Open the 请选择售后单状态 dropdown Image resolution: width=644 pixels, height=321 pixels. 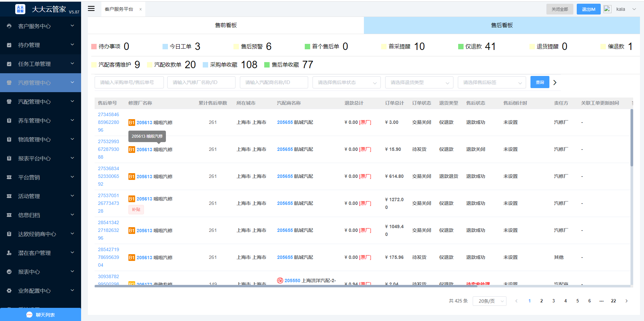pyautogui.click(x=347, y=82)
